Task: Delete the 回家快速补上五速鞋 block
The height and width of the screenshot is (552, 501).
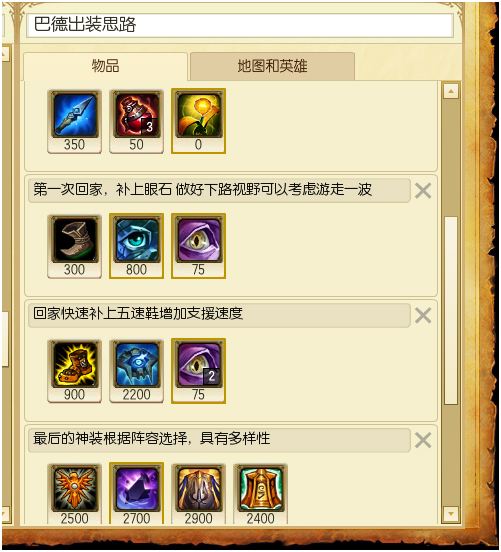Action: pos(423,315)
